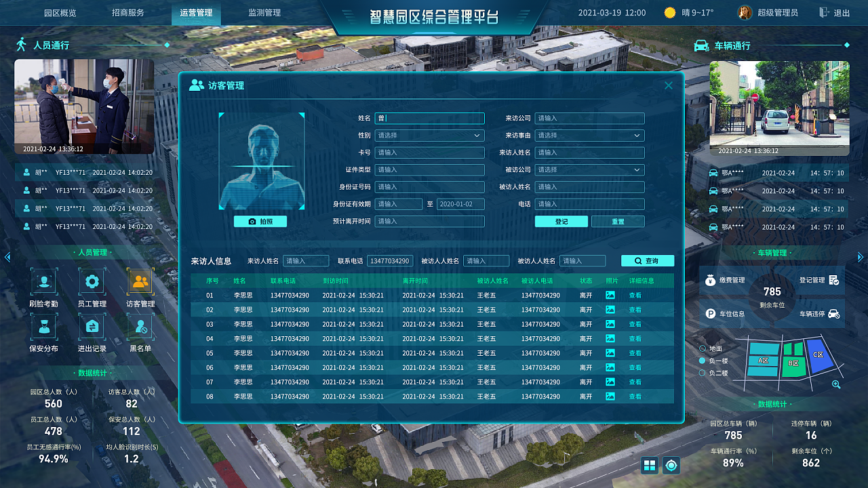Open the 黑名单 blacklist icon

click(x=140, y=327)
